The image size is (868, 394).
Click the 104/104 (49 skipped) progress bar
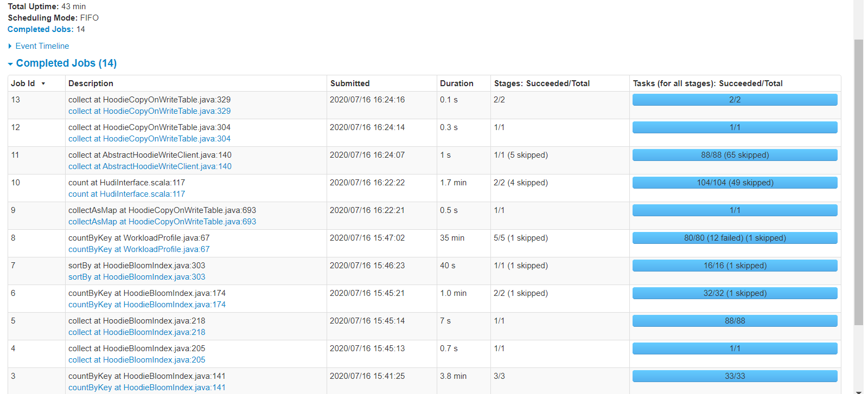[x=735, y=183]
